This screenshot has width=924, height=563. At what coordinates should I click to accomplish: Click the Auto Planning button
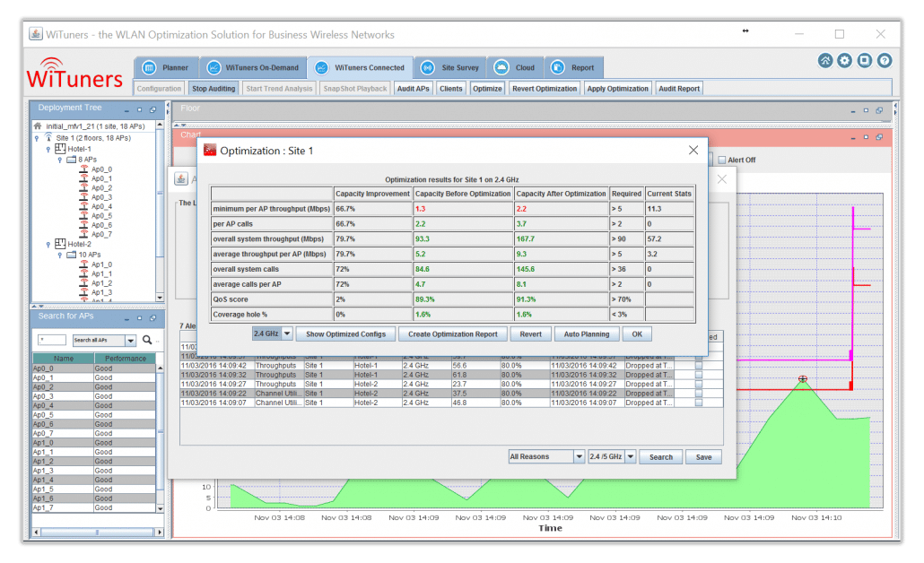587,333
